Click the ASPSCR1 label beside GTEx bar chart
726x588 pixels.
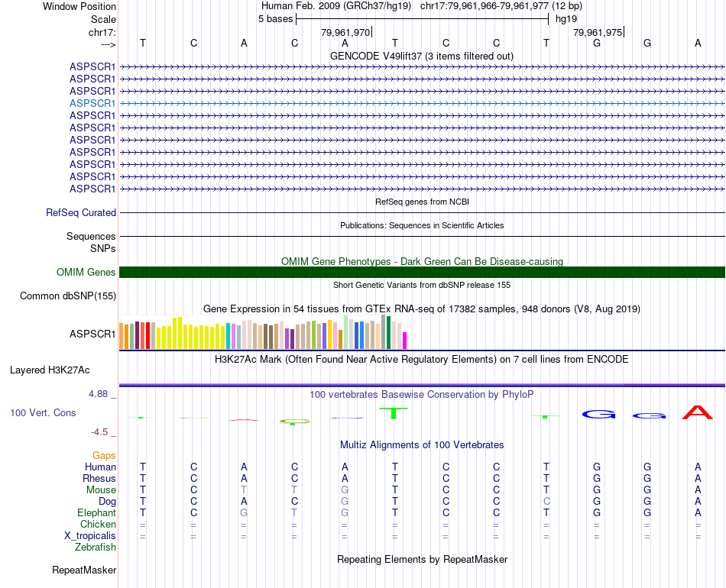click(x=92, y=334)
